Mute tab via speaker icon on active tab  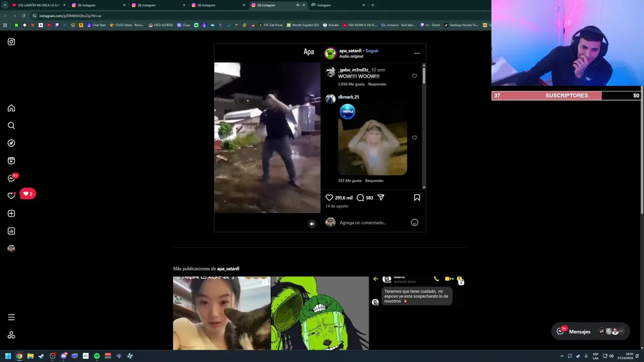[x=297, y=5]
